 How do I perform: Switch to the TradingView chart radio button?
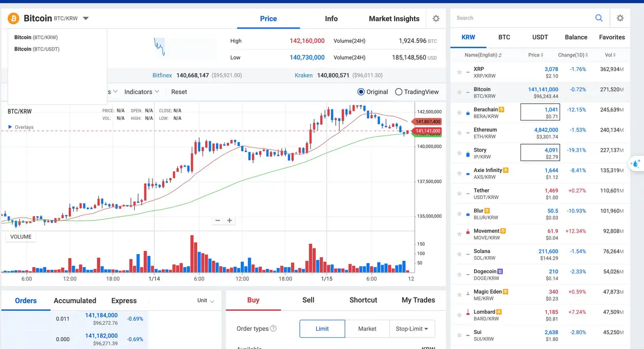[398, 91]
